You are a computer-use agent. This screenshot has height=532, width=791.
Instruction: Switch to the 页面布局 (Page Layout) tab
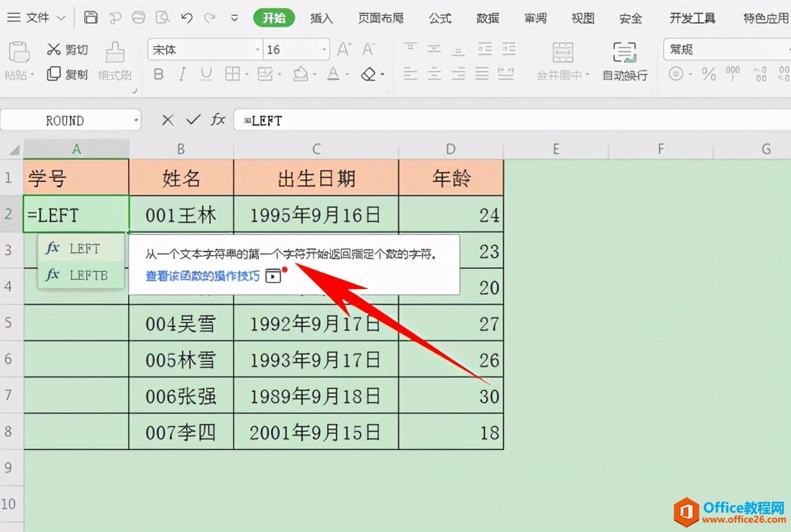point(381,18)
